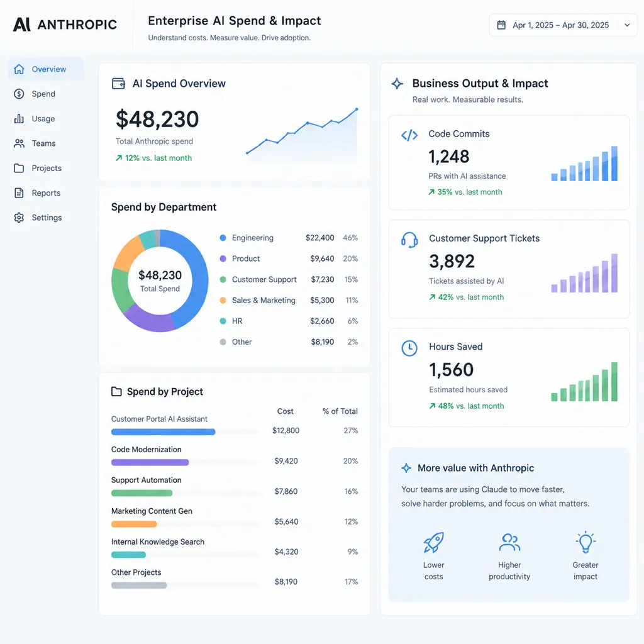Click the $4,320 Internal Knowledge Search cost
Viewport: 644px width, 644px height.
click(286, 552)
